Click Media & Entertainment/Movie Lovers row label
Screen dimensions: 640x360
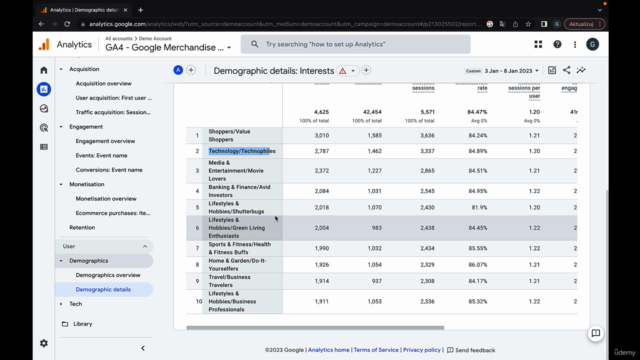(x=236, y=171)
